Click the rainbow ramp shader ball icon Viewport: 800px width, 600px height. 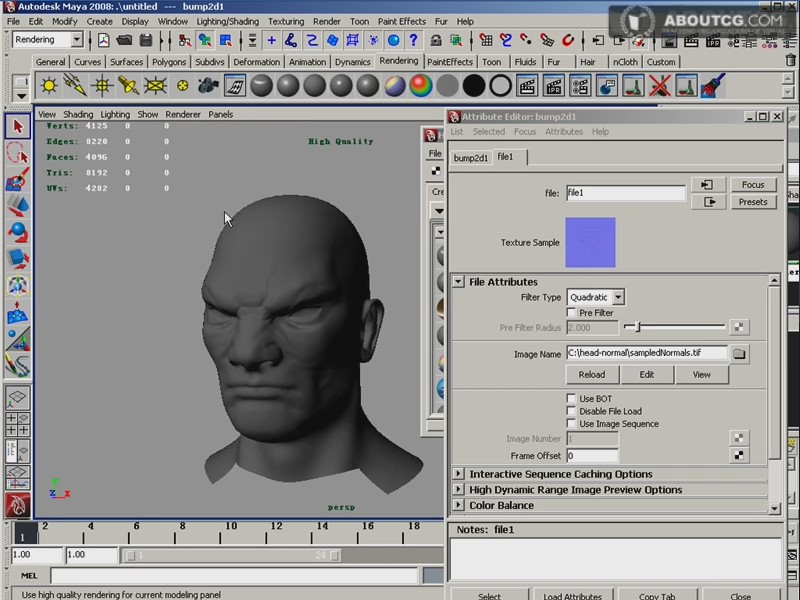pos(421,85)
